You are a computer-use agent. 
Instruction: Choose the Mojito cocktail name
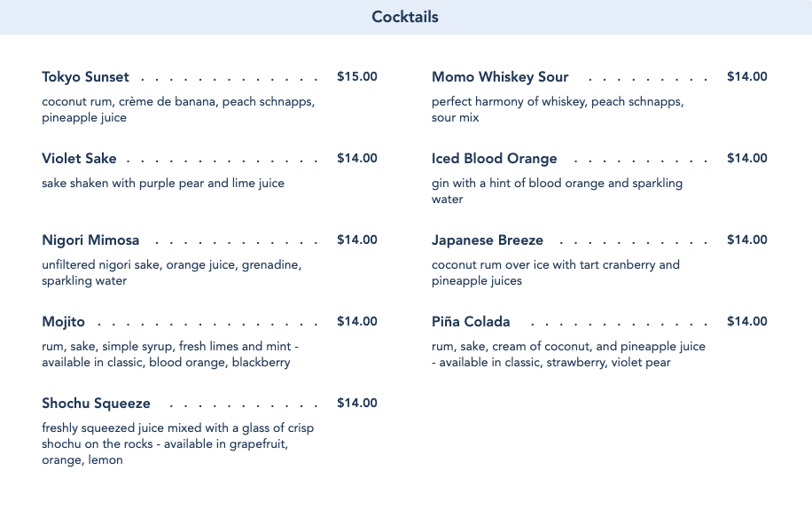[x=64, y=322]
